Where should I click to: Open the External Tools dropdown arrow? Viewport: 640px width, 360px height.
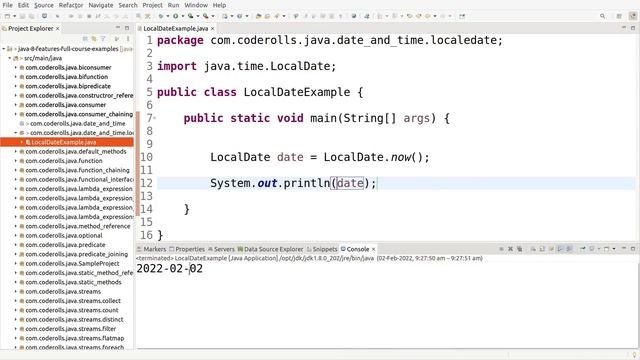tap(213, 16)
